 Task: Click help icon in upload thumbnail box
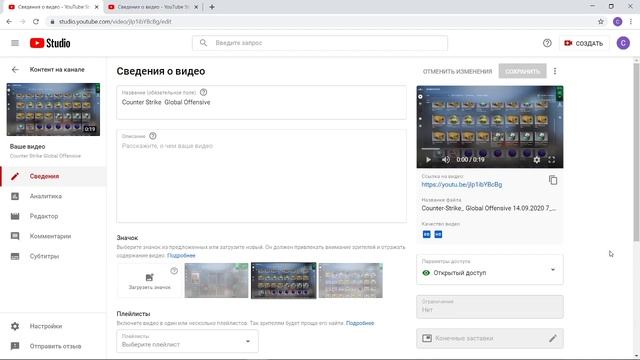pyautogui.click(x=174, y=271)
